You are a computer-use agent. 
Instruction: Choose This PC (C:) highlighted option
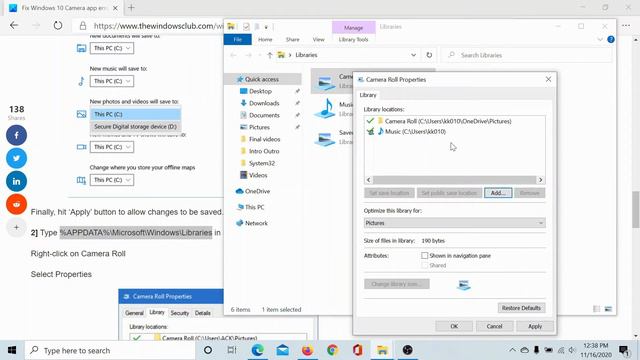click(x=135, y=114)
